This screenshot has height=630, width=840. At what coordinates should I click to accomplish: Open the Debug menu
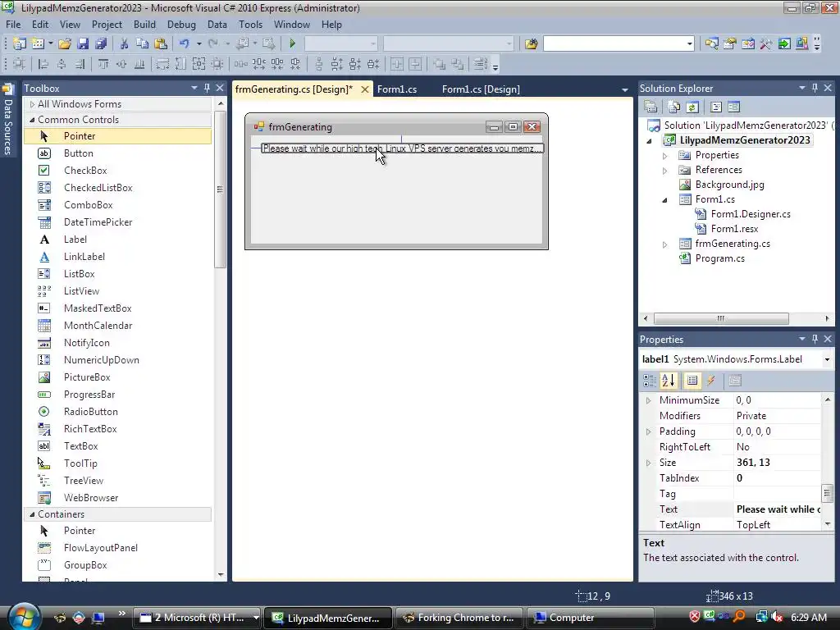point(181,25)
